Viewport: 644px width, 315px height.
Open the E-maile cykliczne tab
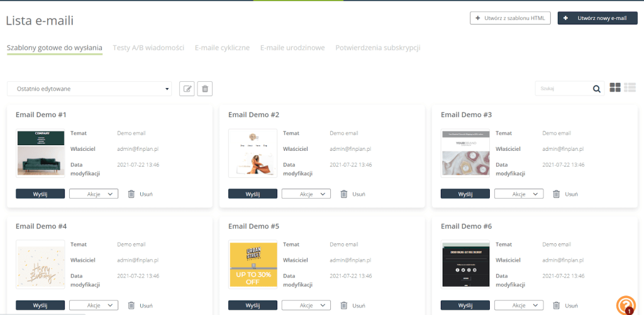222,48
